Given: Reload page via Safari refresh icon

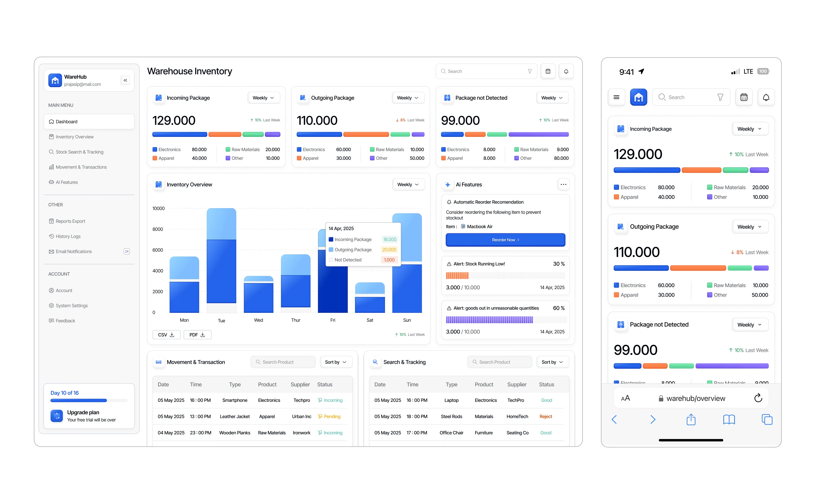Looking at the screenshot, I should click(x=758, y=398).
